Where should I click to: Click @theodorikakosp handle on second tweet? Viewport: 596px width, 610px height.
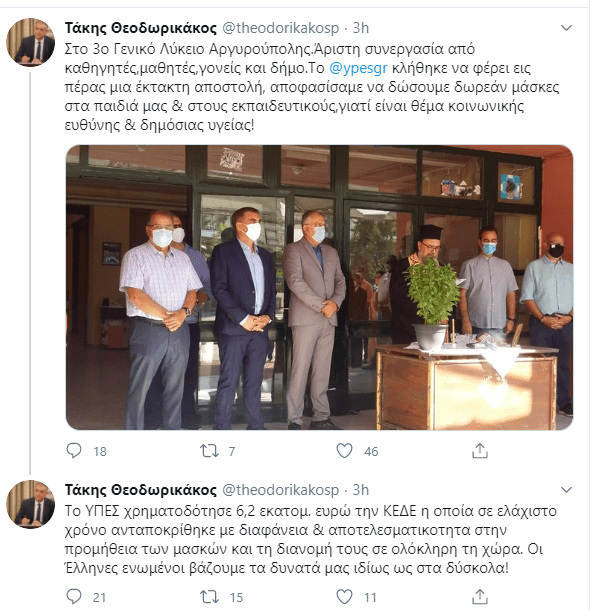[280, 490]
